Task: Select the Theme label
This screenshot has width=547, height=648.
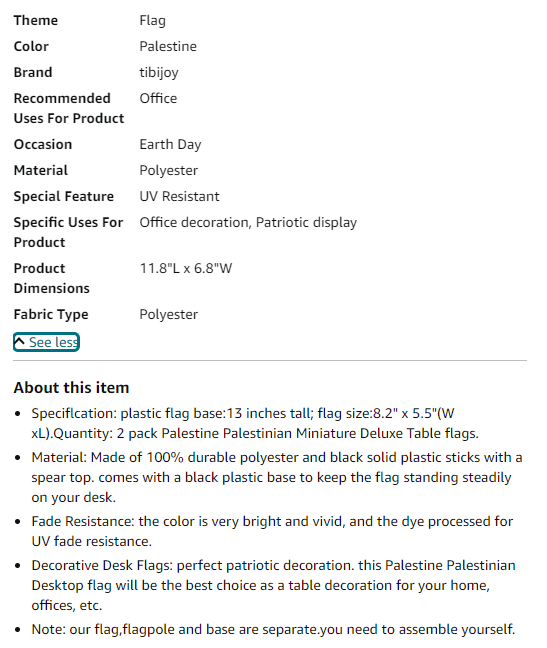Action: coord(36,20)
